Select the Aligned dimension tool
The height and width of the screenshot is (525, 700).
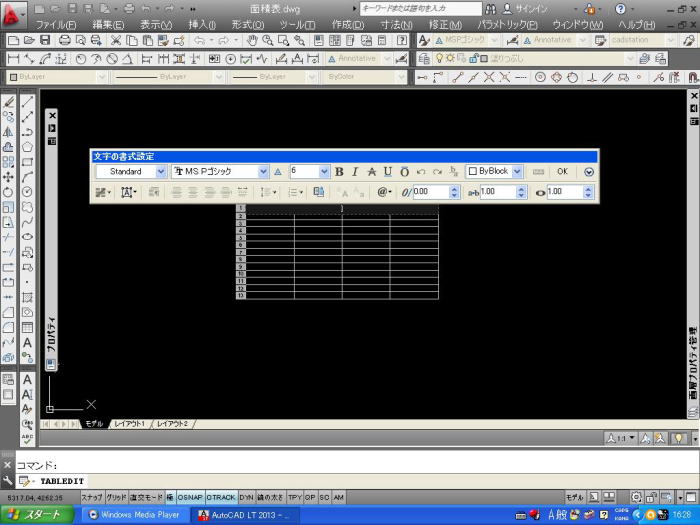pyautogui.click(x=29, y=58)
